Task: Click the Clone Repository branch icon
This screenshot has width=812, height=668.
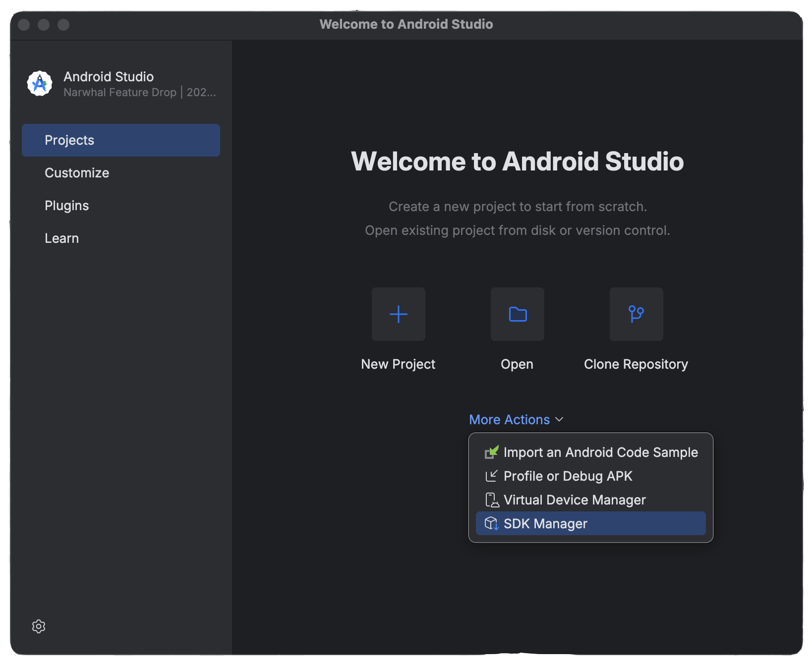Action: click(x=637, y=314)
